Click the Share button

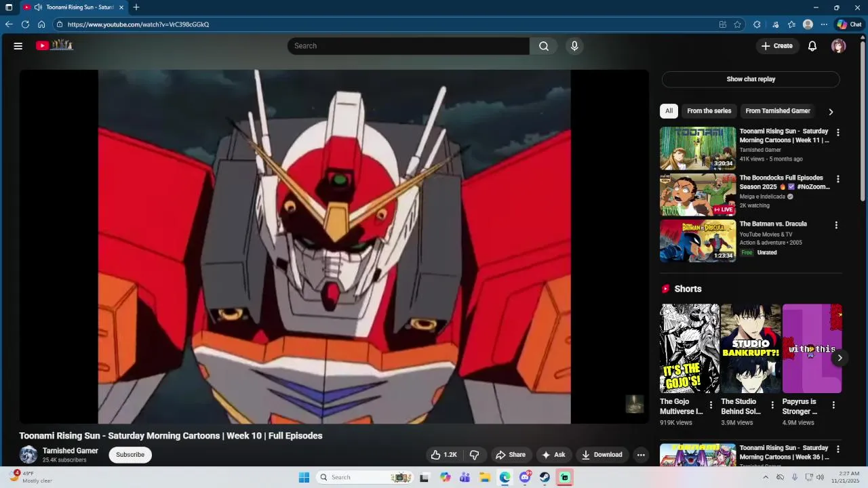pos(511,455)
